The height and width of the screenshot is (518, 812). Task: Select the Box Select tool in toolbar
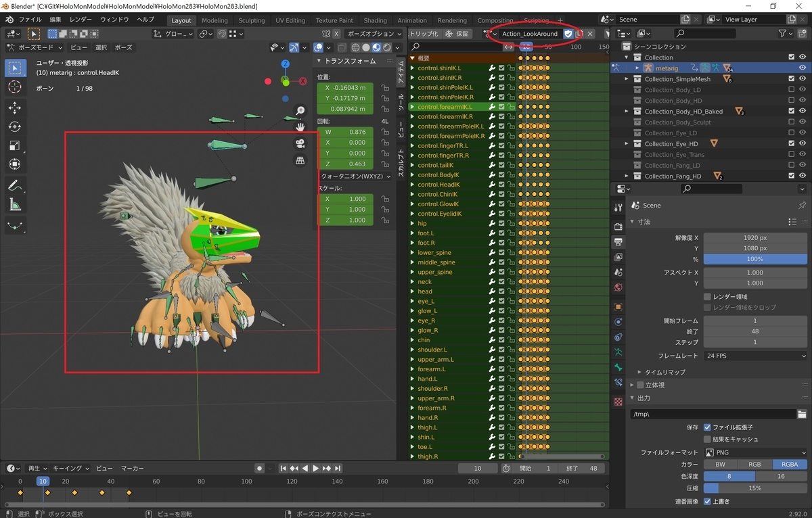tap(16, 68)
